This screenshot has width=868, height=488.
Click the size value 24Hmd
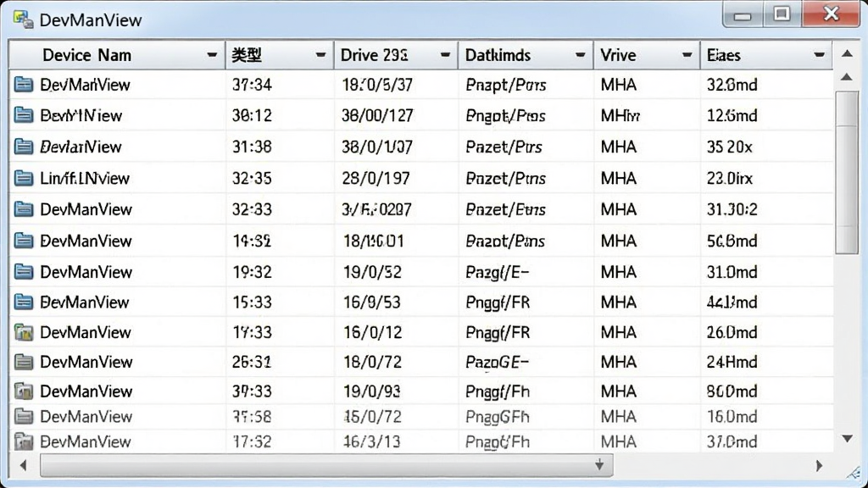tap(732, 362)
